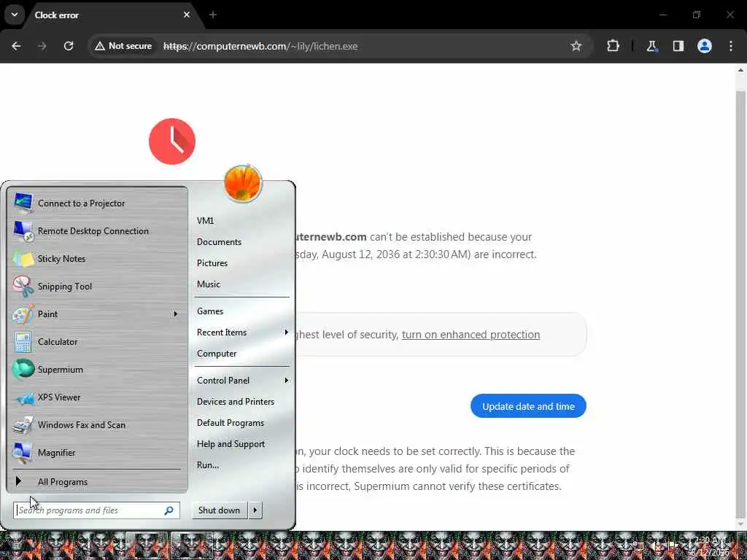Open the Extensions puzzle icon
Screen dimensions: 747x560
613,46
